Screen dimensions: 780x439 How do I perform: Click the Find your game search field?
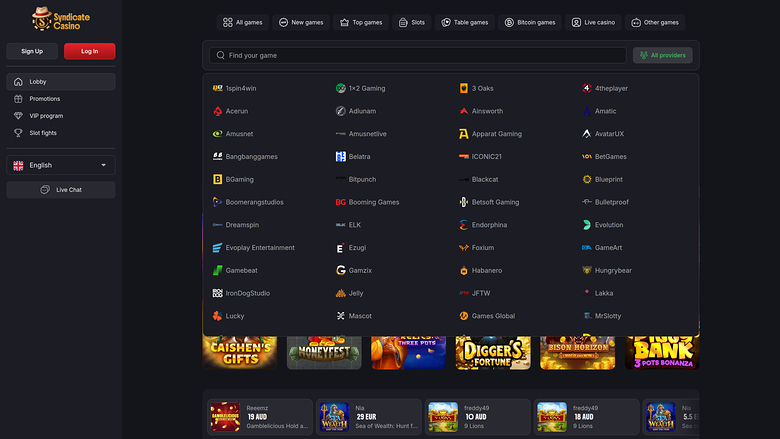[417, 55]
